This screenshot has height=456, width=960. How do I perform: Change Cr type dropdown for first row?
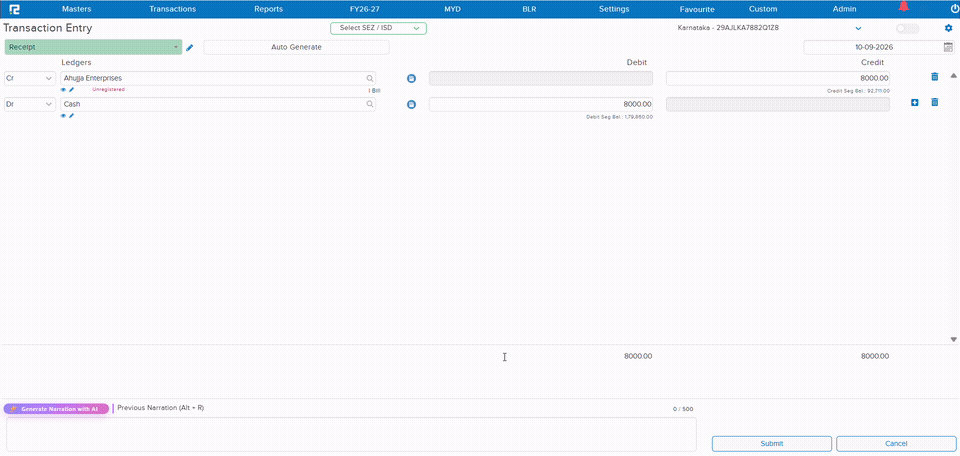click(29, 78)
